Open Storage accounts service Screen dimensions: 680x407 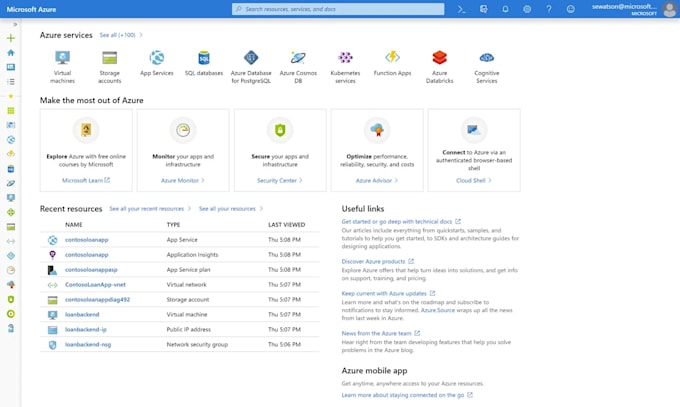tap(110, 66)
